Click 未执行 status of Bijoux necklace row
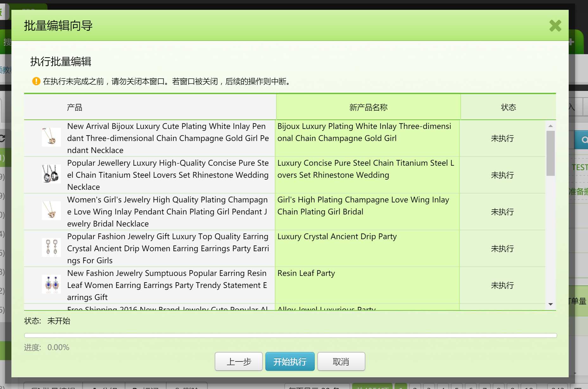 pyautogui.click(x=502, y=138)
